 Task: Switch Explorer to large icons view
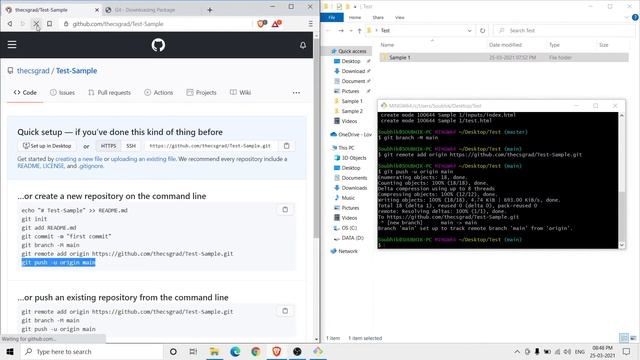(x=633, y=338)
